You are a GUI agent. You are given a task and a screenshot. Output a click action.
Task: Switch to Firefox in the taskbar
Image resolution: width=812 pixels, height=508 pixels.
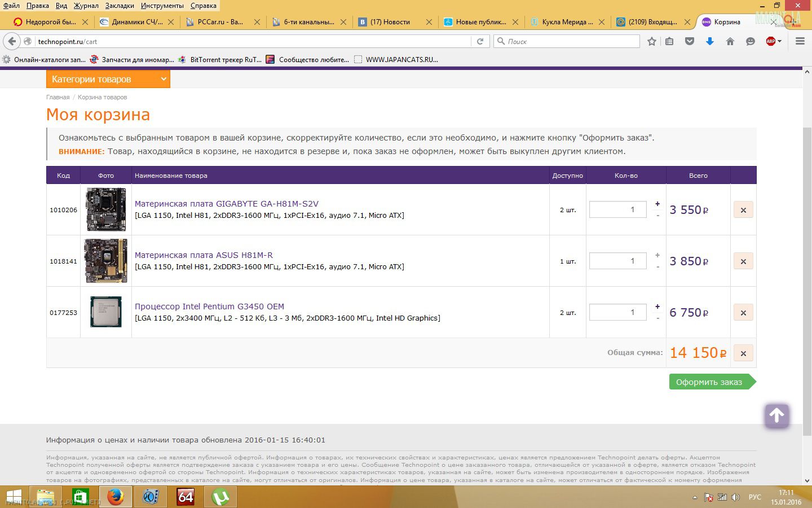(x=115, y=497)
